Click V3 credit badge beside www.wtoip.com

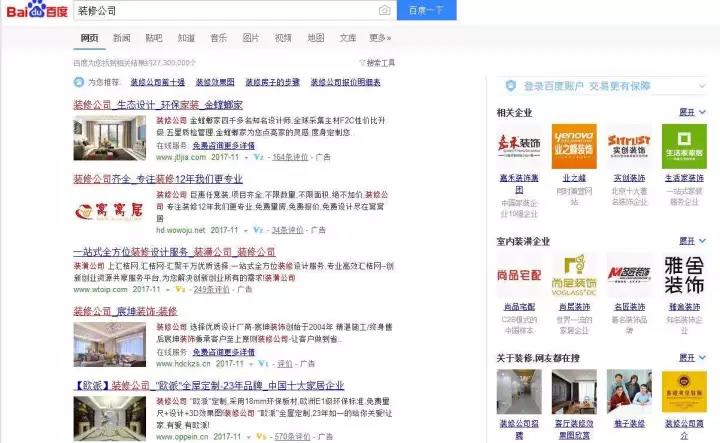pyautogui.click(x=180, y=289)
